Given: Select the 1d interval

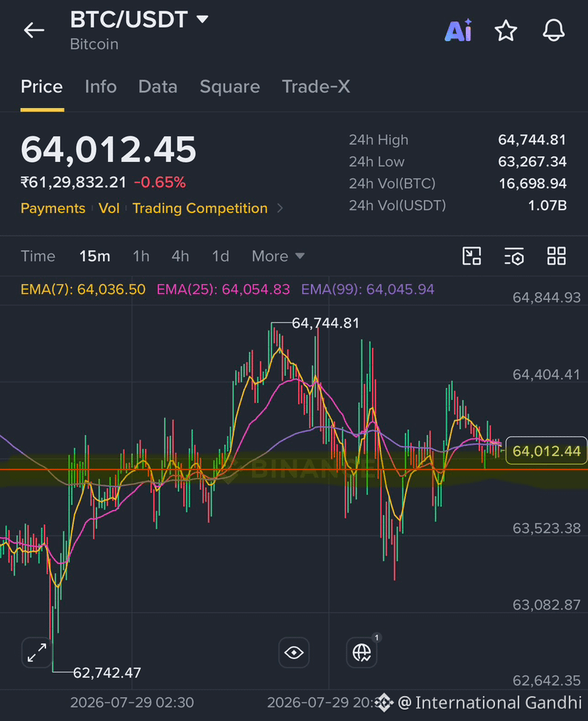Looking at the screenshot, I should click(x=221, y=256).
